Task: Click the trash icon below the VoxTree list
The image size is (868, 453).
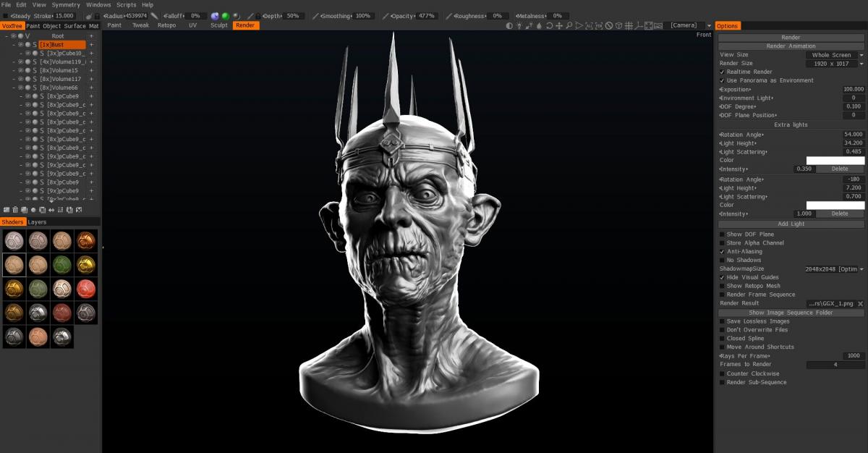Action: pyautogui.click(x=15, y=210)
